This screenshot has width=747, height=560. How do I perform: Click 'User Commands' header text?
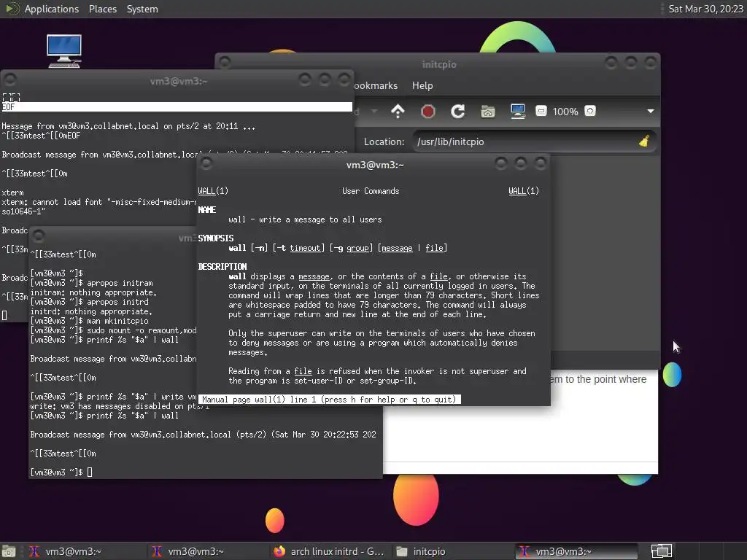(371, 191)
